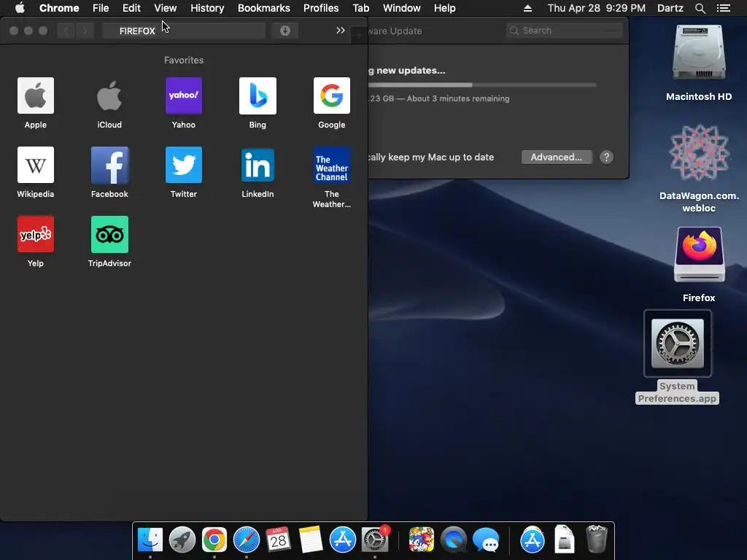Image resolution: width=747 pixels, height=560 pixels.
Task: Open a new tab with plus button
Action: pyautogui.click(x=358, y=35)
